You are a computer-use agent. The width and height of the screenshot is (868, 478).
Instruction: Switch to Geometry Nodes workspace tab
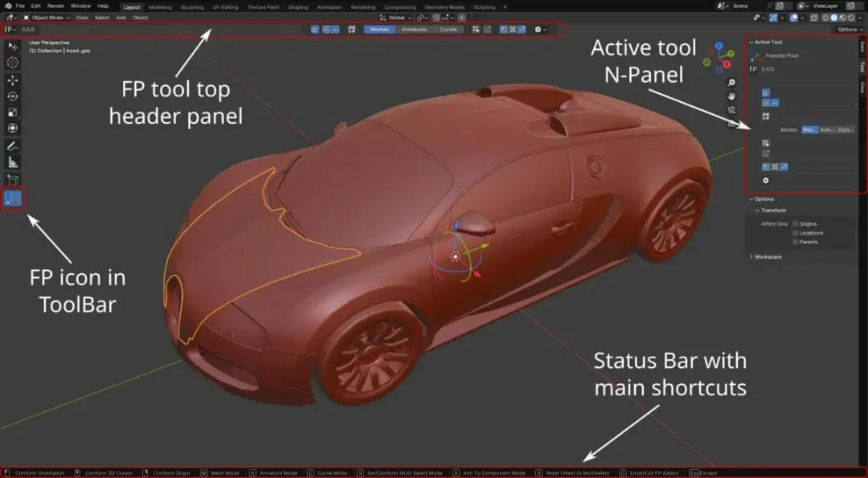(444, 7)
